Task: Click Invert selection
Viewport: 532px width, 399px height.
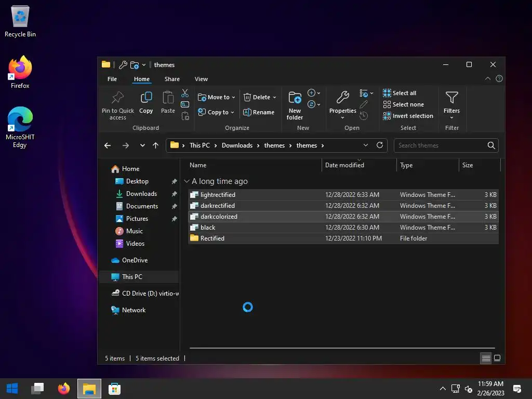Action: tap(408, 116)
